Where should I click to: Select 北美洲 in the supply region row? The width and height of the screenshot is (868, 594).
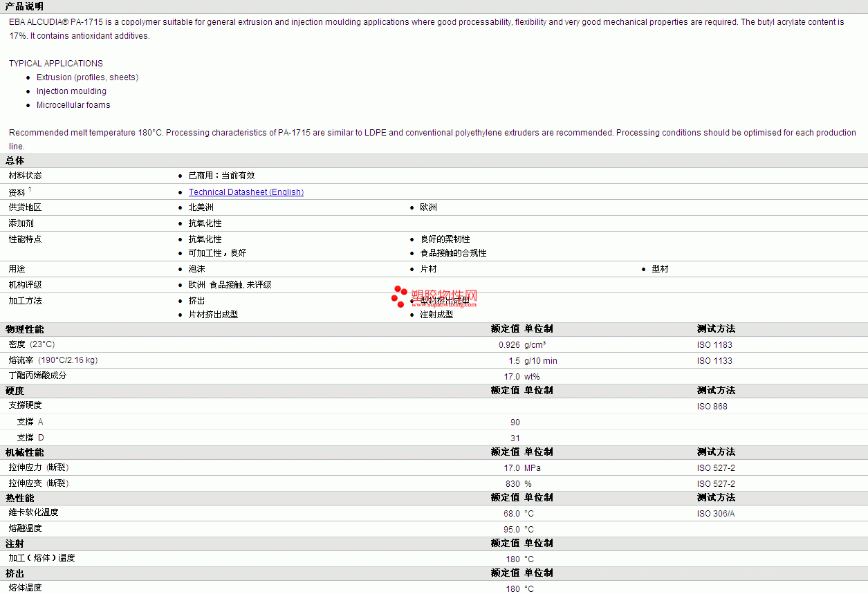201,207
